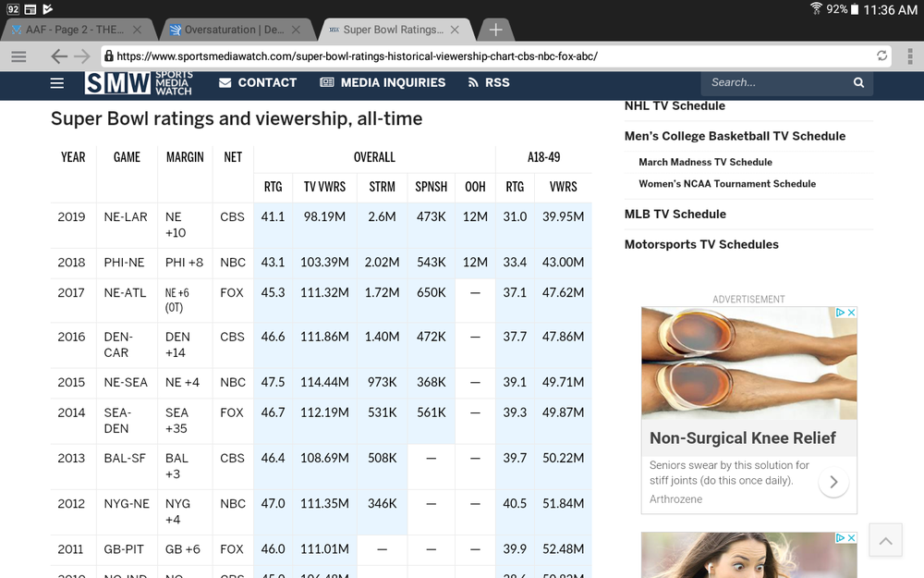The image size is (924, 578).
Task: Click the scroll-to-top arrow button
Action: coord(886,540)
